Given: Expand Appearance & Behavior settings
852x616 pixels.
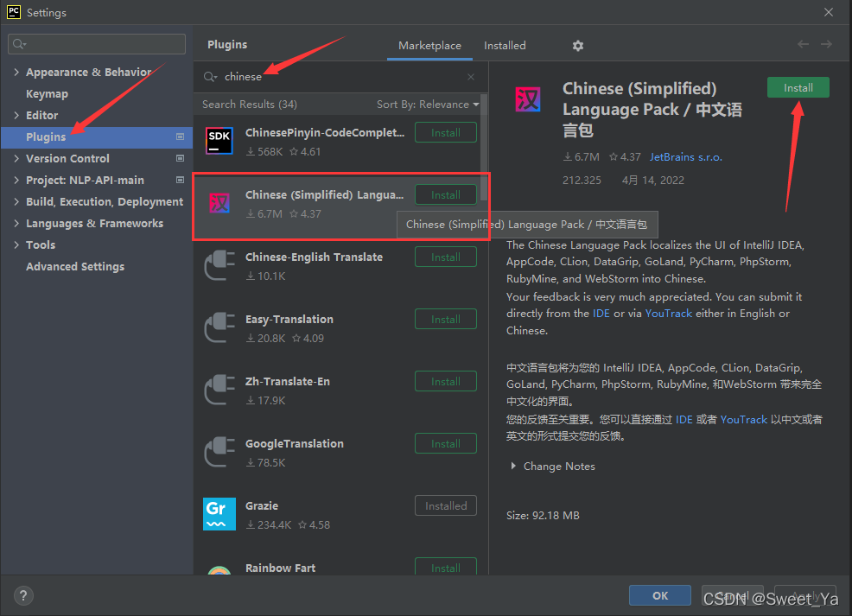Looking at the screenshot, I should [16, 72].
